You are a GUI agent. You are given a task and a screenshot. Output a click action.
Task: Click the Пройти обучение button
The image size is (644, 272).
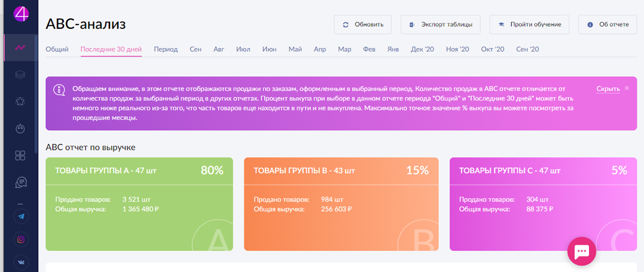(529, 25)
